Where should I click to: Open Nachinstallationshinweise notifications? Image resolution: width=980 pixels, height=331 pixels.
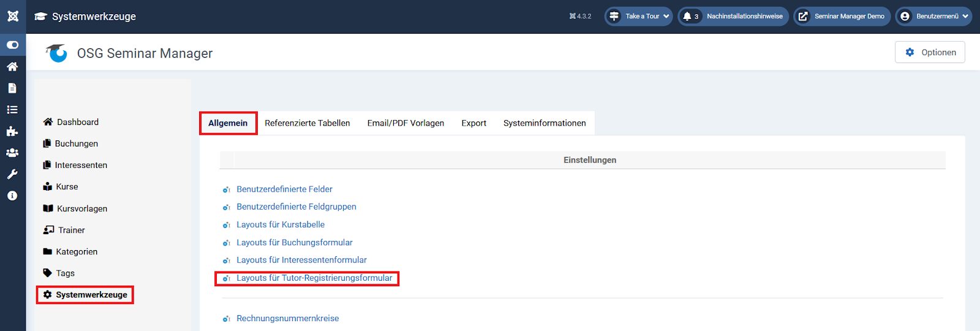coord(733,17)
